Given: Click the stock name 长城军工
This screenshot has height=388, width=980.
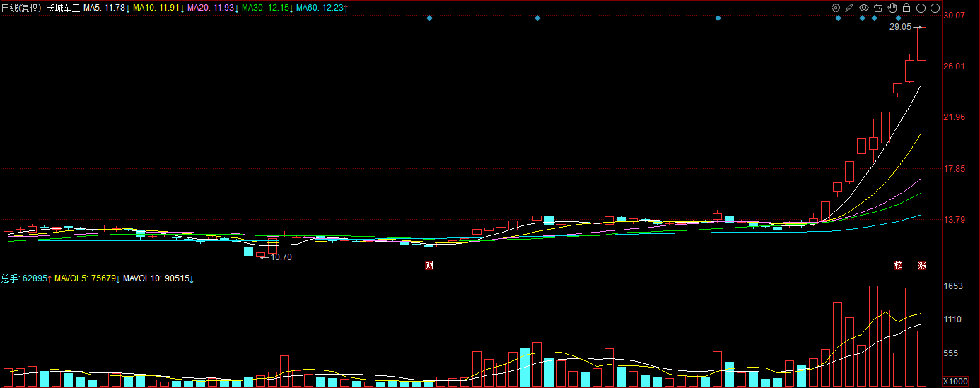Looking at the screenshot, I should (64, 8).
